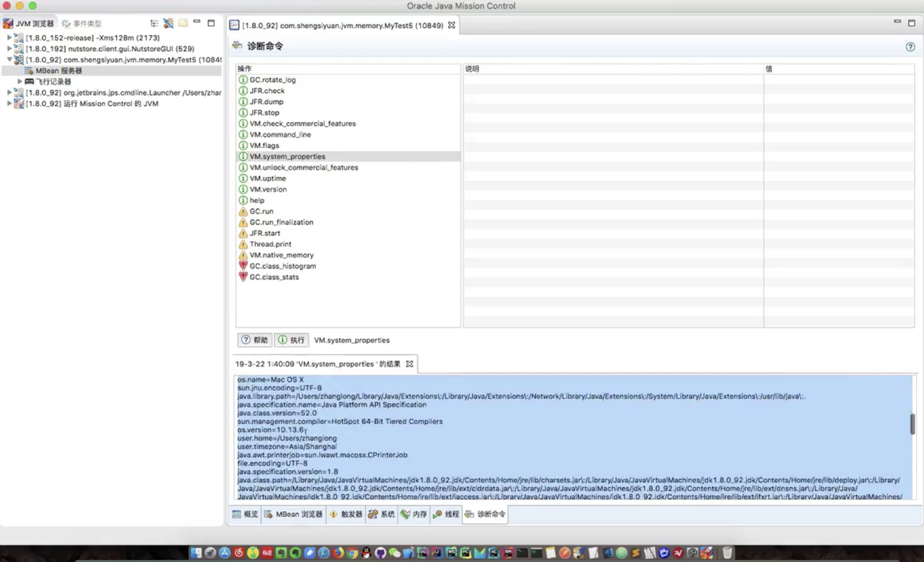The width and height of the screenshot is (924, 562).
Task: Click the 执行 execute button
Action: click(x=291, y=340)
